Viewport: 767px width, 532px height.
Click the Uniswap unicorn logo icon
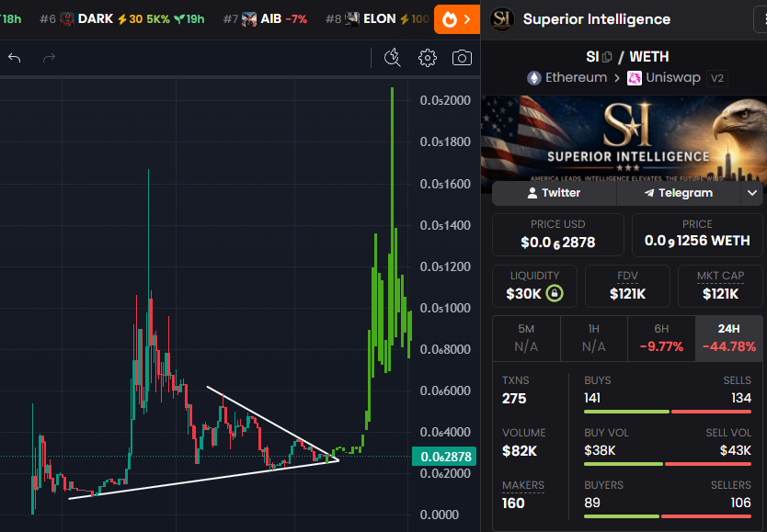tap(635, 78)
